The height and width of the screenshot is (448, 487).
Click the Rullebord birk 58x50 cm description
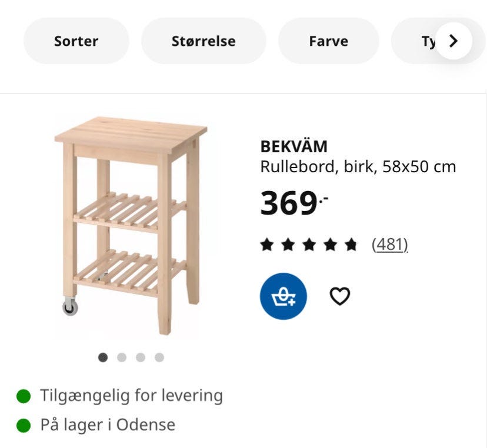(x=358, y=166)
